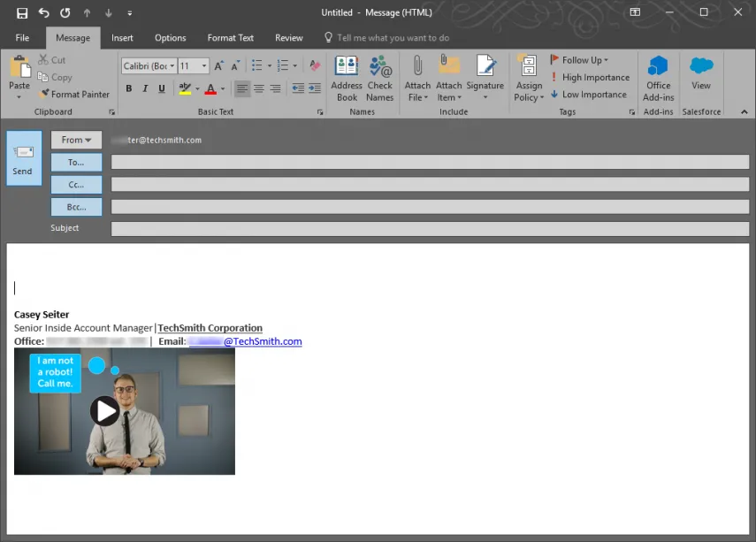
Task: Open the Format Text tab
Action: pos(231,38)
